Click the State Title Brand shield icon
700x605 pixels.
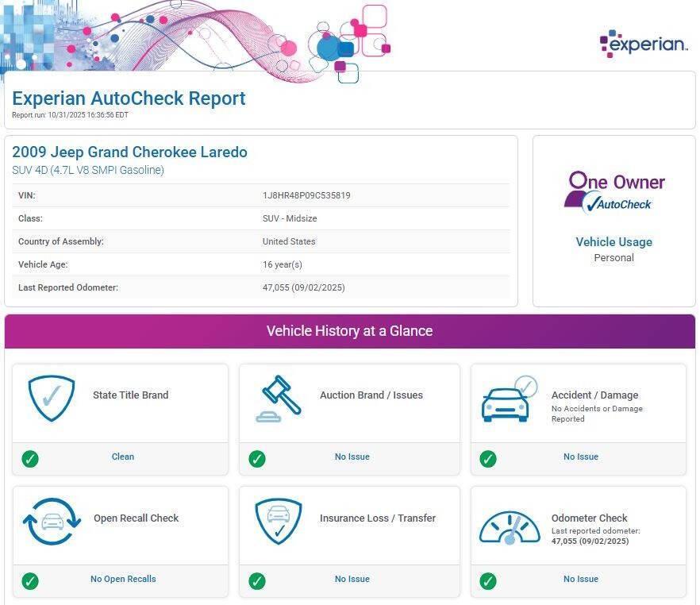click(52, 399)
